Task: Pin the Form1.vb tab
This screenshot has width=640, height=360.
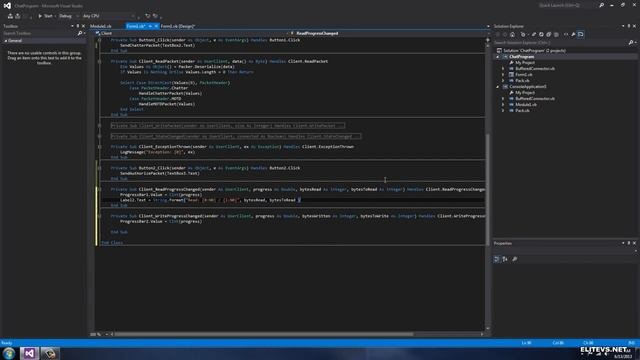Action: (150, 26)
